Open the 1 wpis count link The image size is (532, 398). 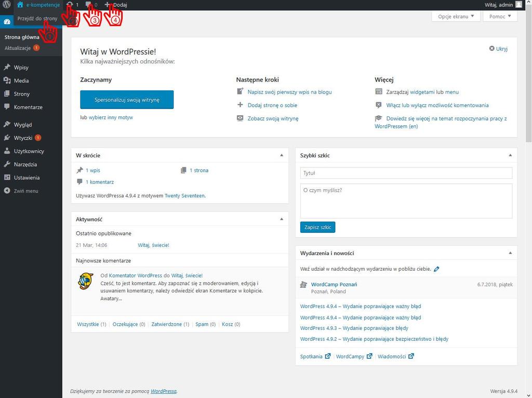point(92,170)
